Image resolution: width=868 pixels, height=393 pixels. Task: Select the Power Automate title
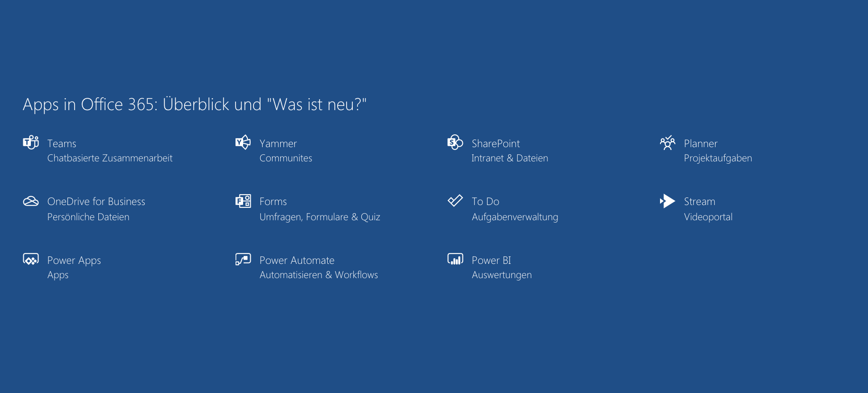coord(297,261)
